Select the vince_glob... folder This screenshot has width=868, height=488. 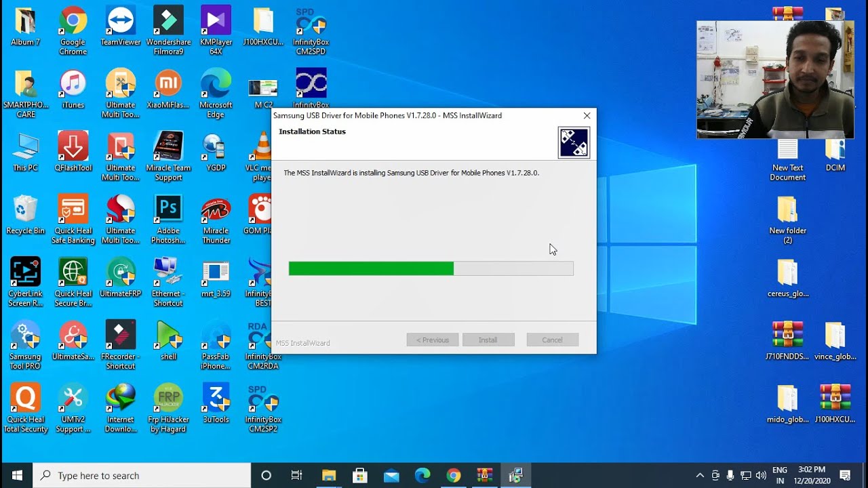point(835,342)
